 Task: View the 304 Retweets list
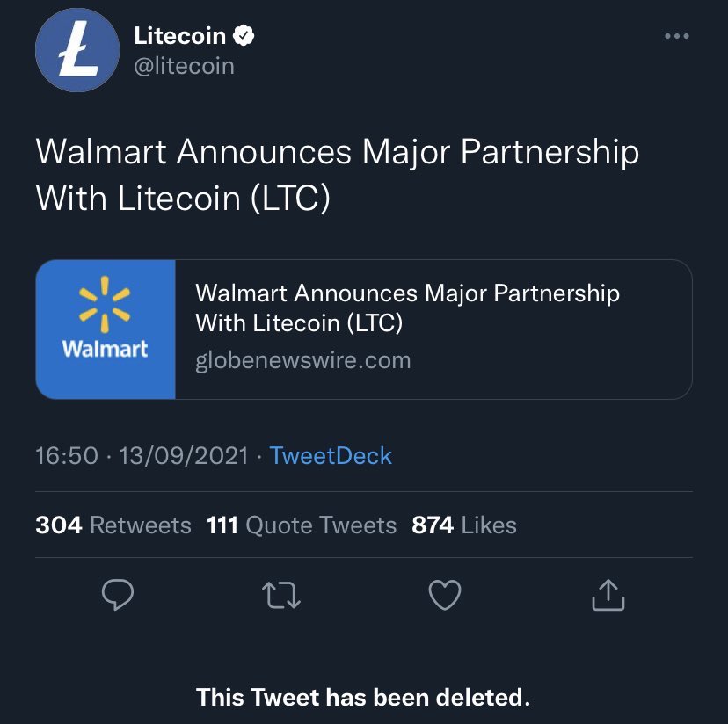pos(113,525)
